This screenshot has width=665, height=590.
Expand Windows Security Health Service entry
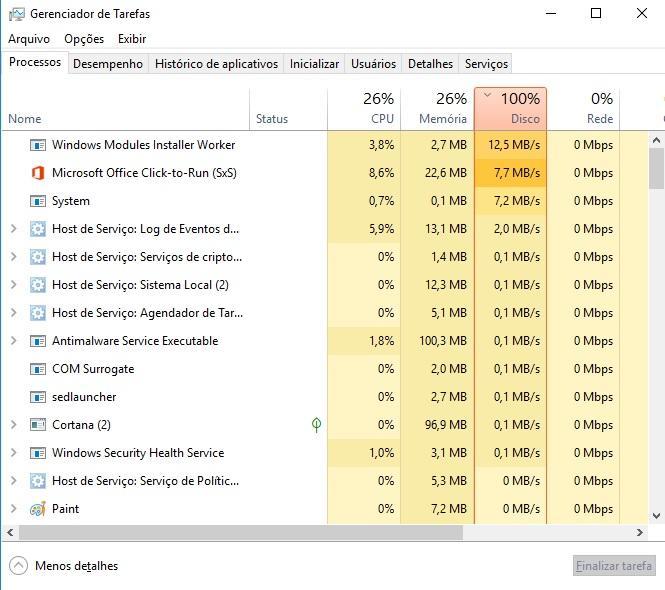(x=14, y=453)
